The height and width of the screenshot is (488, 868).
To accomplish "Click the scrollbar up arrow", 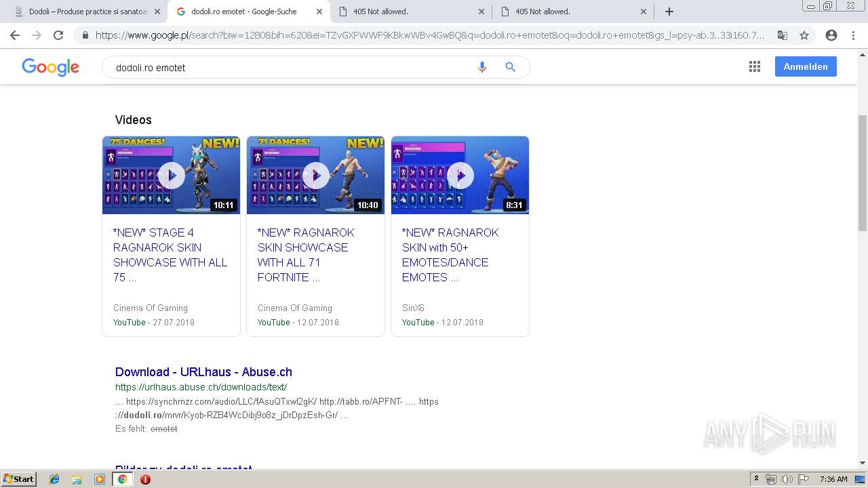I will coord(862,54).
